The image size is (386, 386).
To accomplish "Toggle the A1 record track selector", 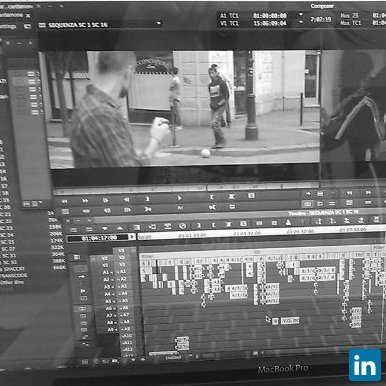I will (123, 272).
